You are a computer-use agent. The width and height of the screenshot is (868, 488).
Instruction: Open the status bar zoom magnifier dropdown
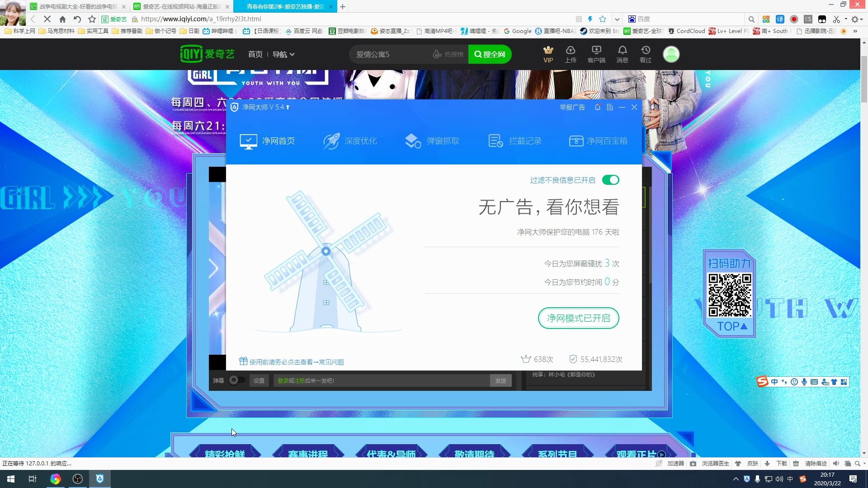[859, 464]
